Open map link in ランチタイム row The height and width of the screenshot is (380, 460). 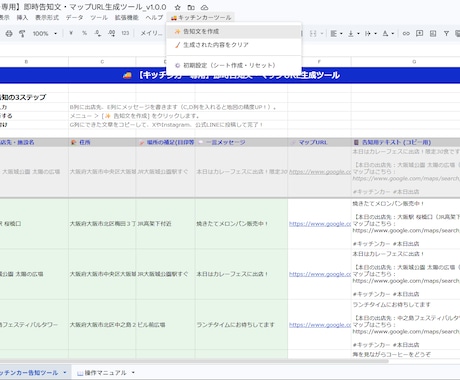click(320, 325)
